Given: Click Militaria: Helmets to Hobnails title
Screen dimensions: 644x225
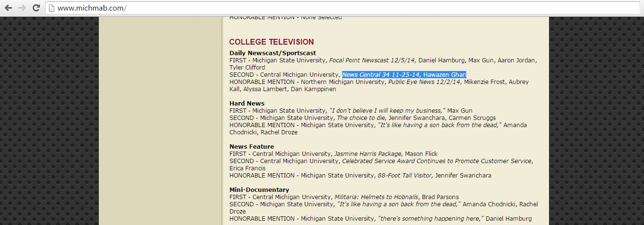Looking at the screenshot, I should click(377, 197).
